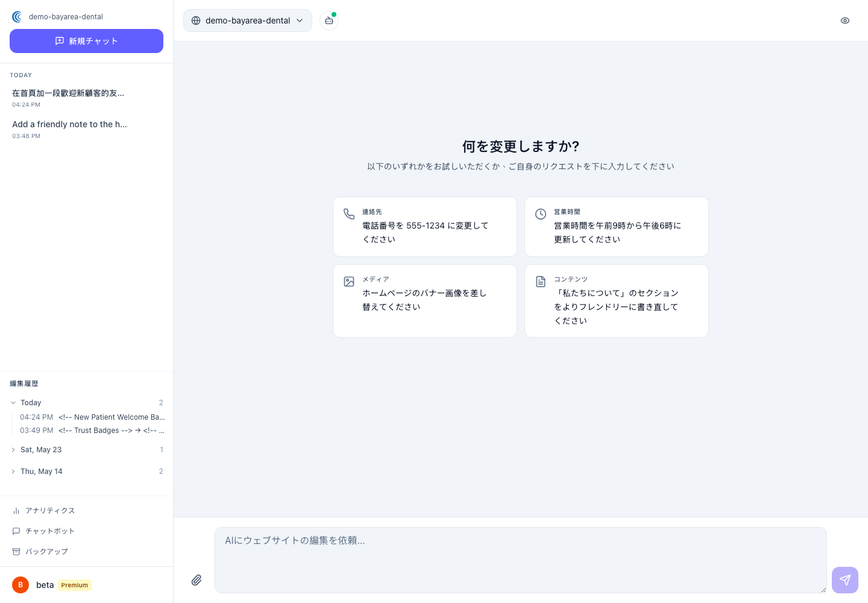Image resolution: width=868 pixels, height=603 pixels.
Task: Click the Premium badge
Action: (75, 585)
